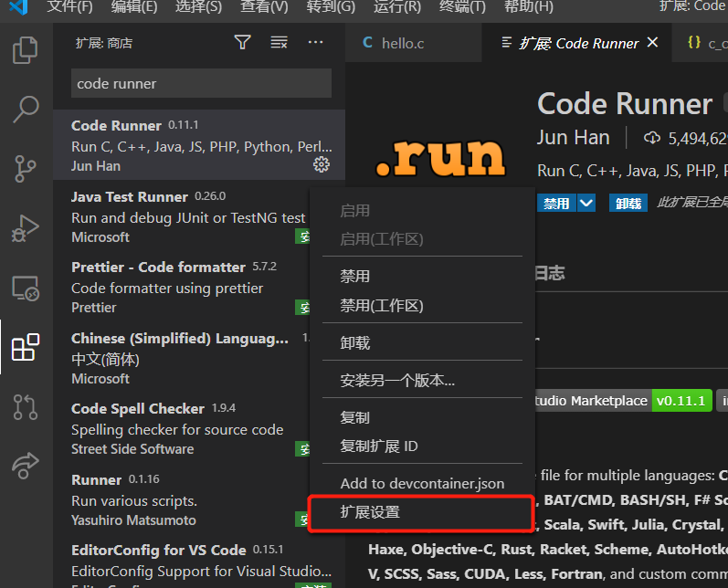Open the Remote Explorer view
728x588 pixels.
26,289
